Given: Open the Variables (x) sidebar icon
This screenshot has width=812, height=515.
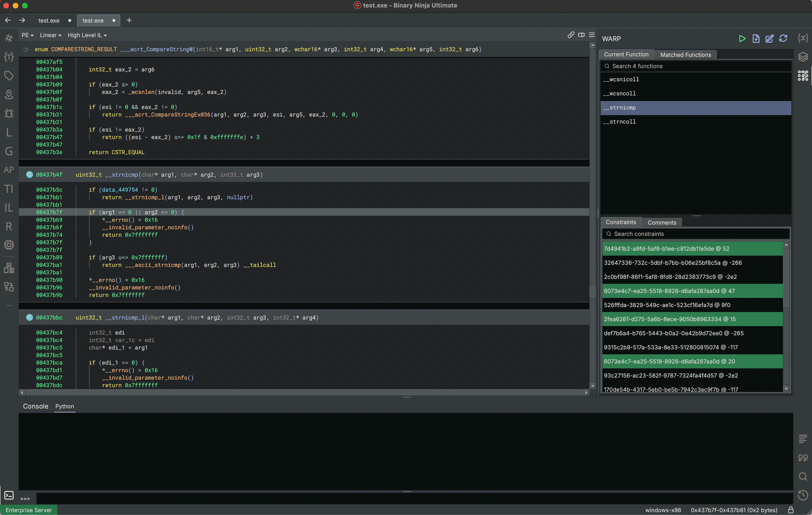Looking at the screenshot, I should tap(803, 38).
